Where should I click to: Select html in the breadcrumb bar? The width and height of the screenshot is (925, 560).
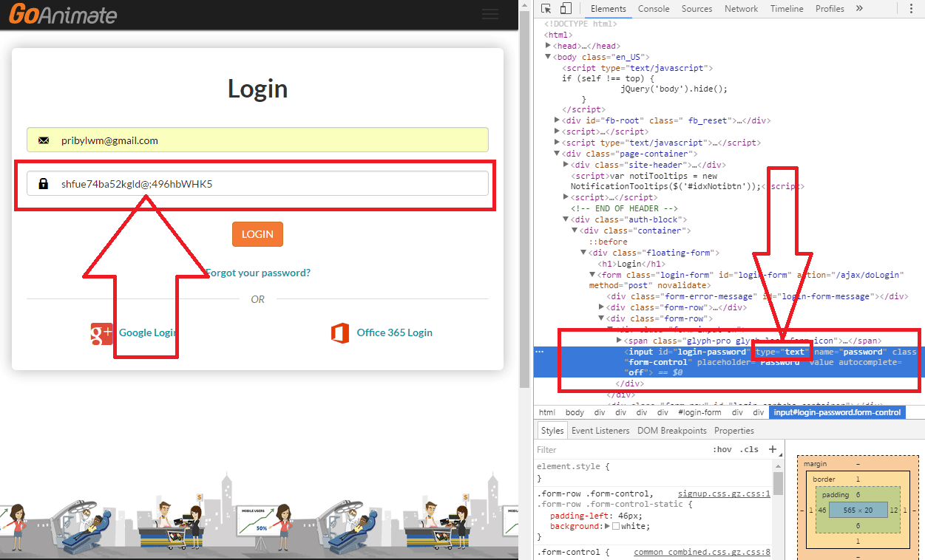click(547, 413)
